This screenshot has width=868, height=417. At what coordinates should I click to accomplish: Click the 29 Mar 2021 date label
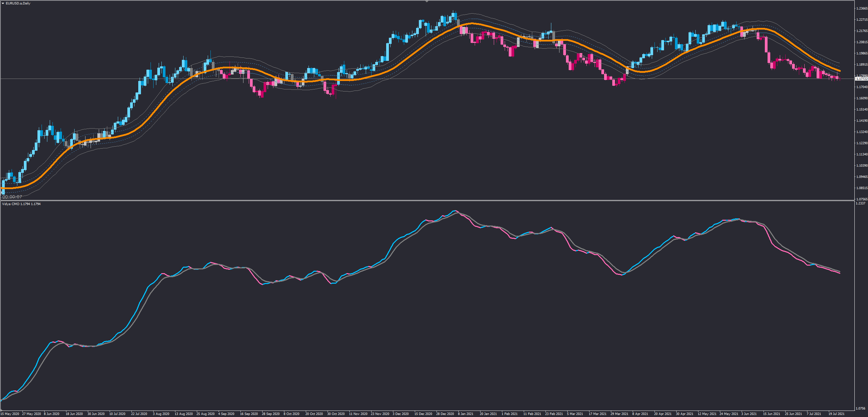[619, 414]
